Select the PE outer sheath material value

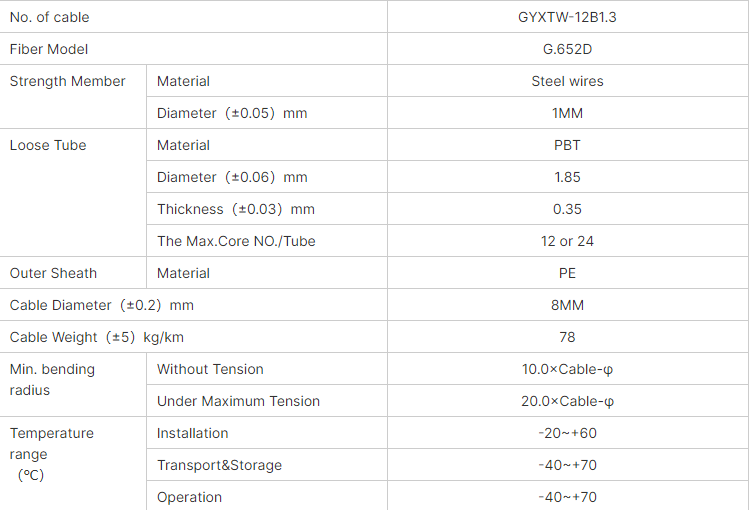tap(567, 273)
